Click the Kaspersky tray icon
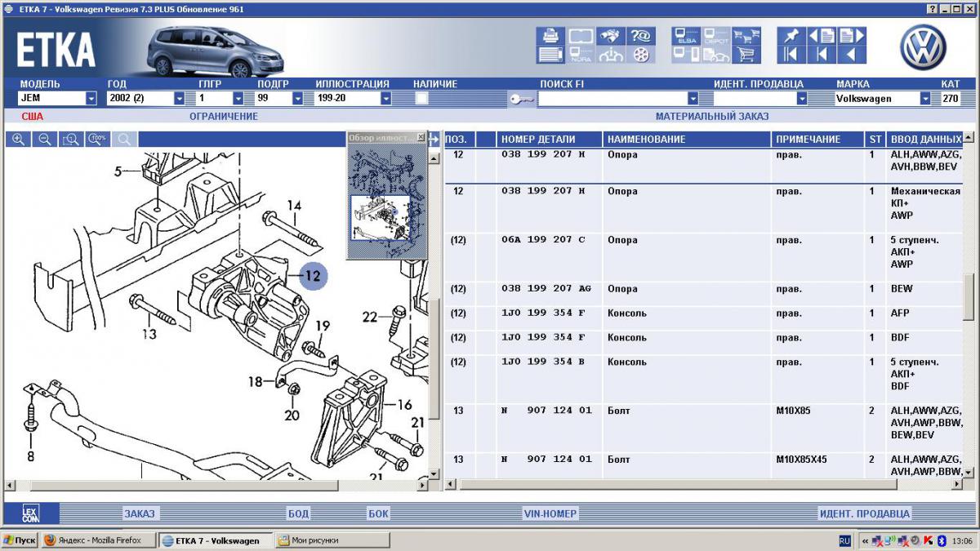The image size is (980, 551). tap(928, 540)
